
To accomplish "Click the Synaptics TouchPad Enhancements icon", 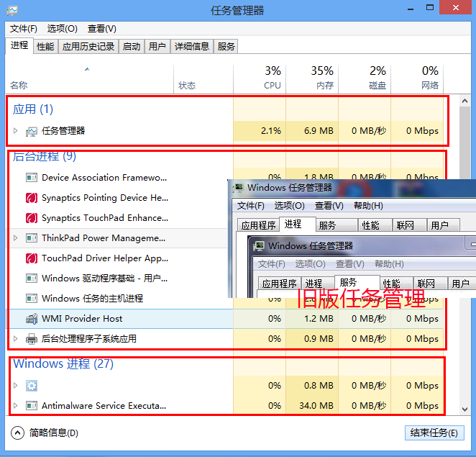I will (x=32, y=218).
